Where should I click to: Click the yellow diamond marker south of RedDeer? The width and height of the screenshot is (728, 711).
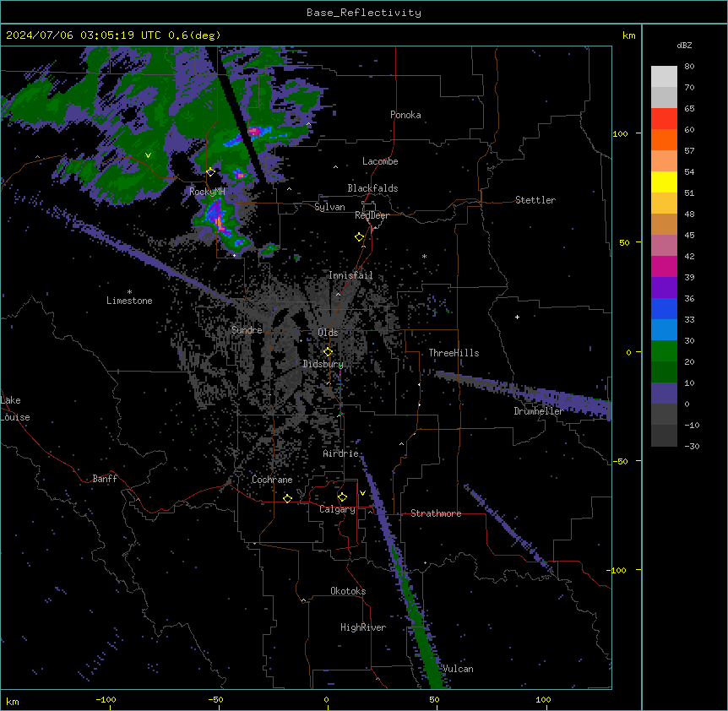tap(359, 237)
